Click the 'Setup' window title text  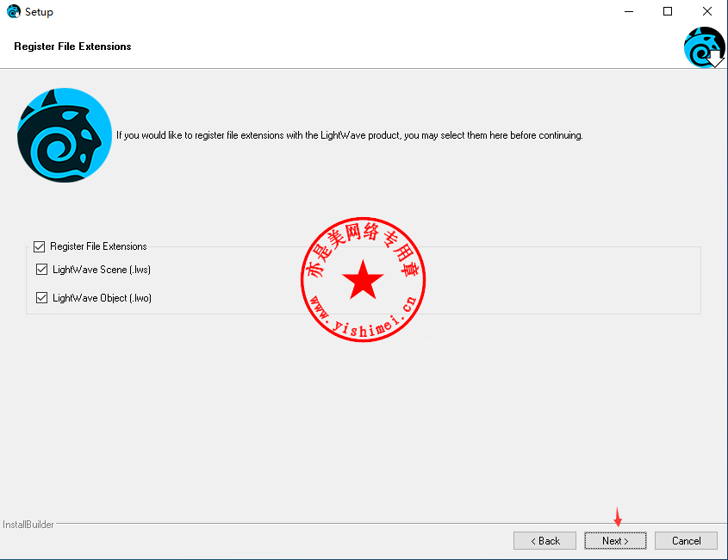point(39,11)
